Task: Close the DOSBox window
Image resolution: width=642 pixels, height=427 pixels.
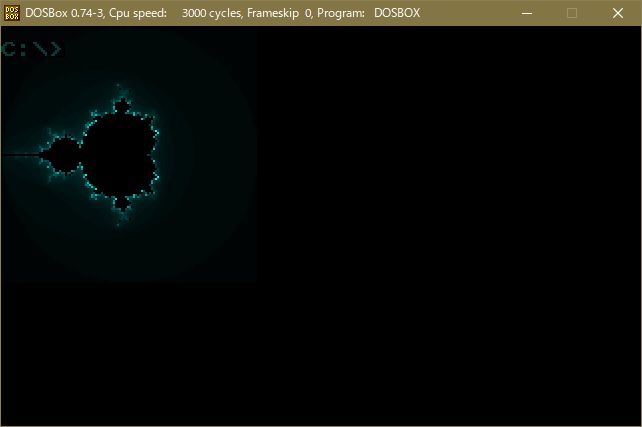Action: [618, 13]
